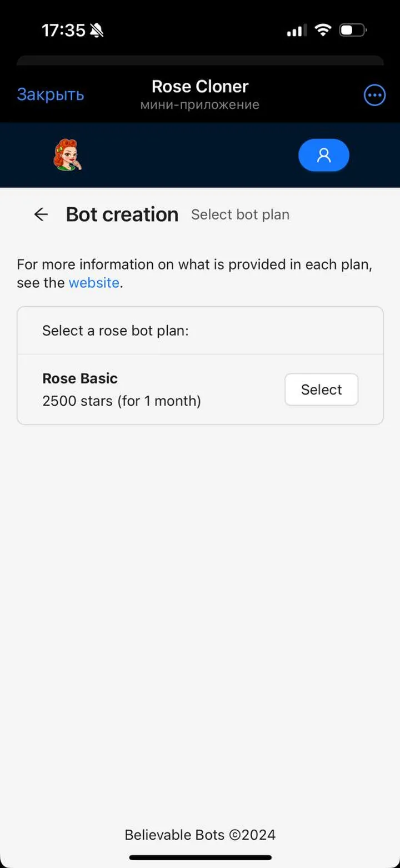Screen dimensions: 400x868
Task: Tap the muted notifications bell icon
Action: [x=97, y=29]
